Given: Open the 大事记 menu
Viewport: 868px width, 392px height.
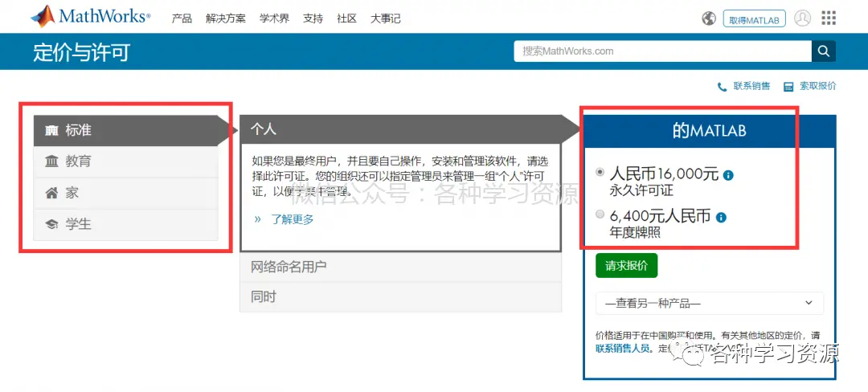Looking at the screenshot, I should (385, 18).
